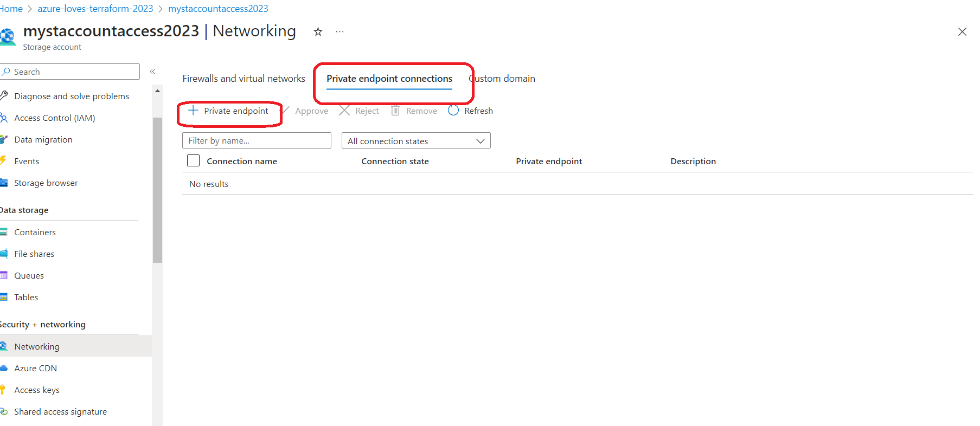Viewport: 980px width, 426px height.
Task: Click the favorite star icon
Action: click(318, 32)
